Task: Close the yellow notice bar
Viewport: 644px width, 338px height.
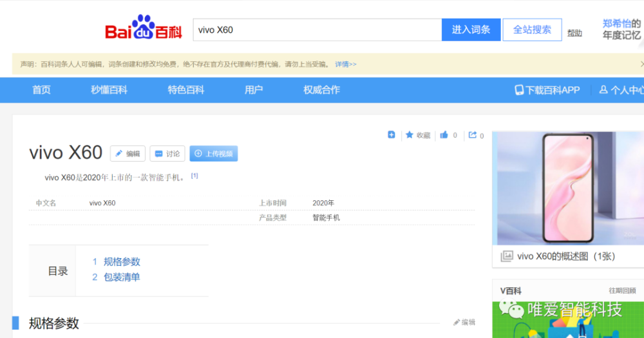Action: 641,64
